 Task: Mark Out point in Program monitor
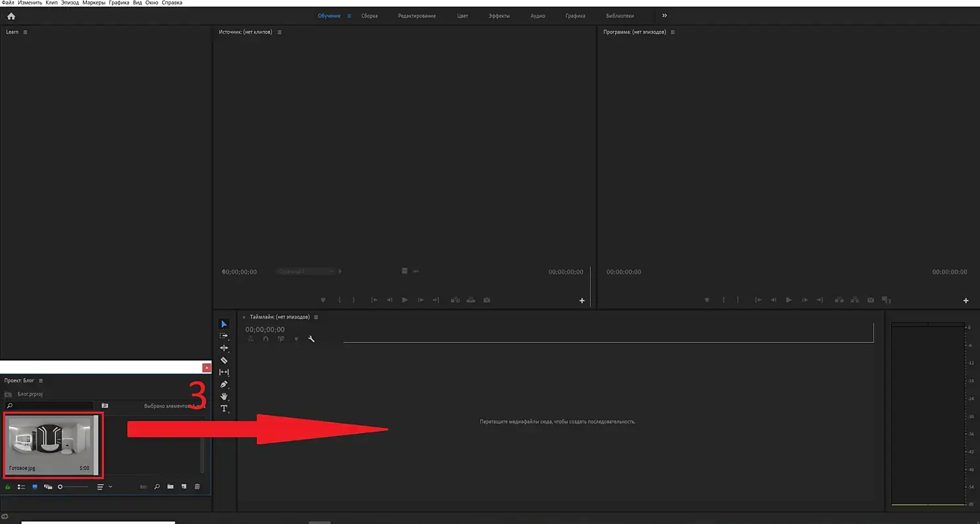pos(738,300)
